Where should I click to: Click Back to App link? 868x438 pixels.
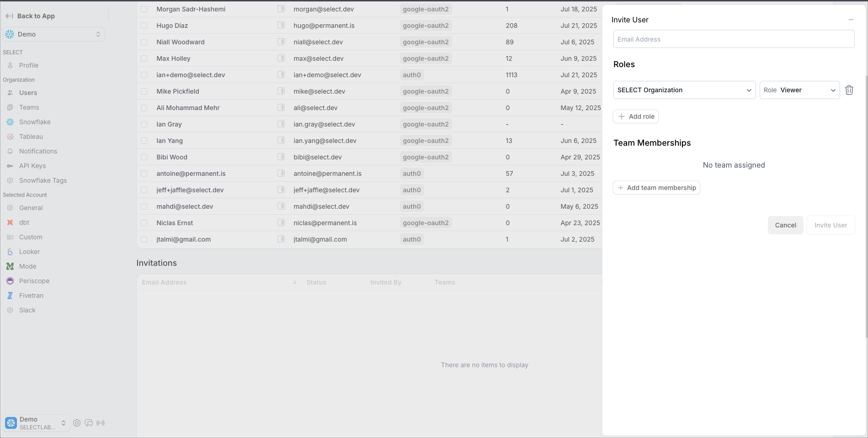[36, 16]
